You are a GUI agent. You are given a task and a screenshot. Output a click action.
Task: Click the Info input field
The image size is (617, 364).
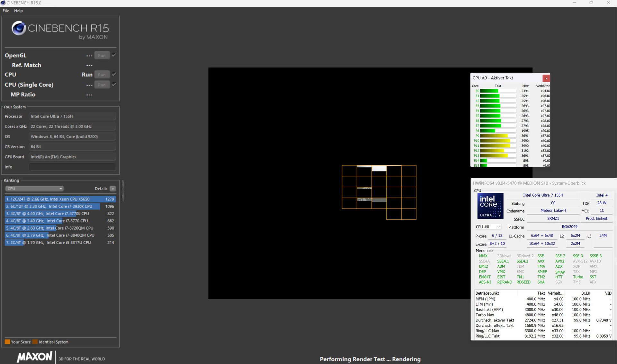72,167
